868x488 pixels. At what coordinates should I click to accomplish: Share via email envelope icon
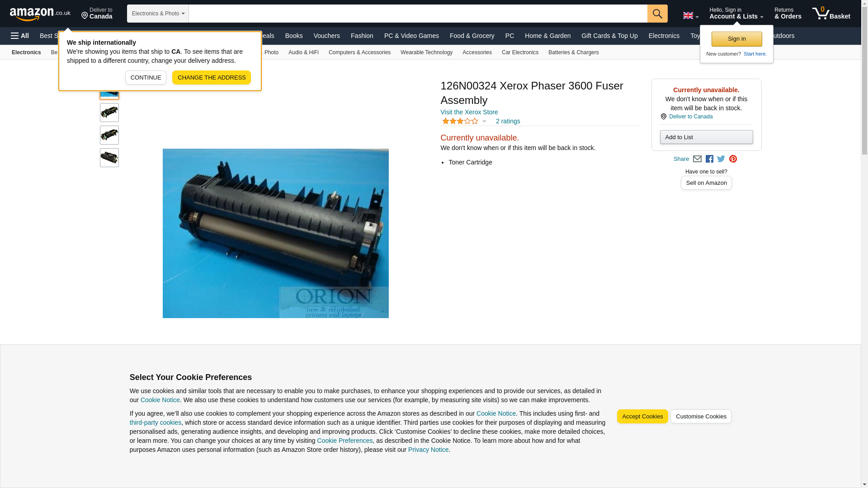click(697, 159)
